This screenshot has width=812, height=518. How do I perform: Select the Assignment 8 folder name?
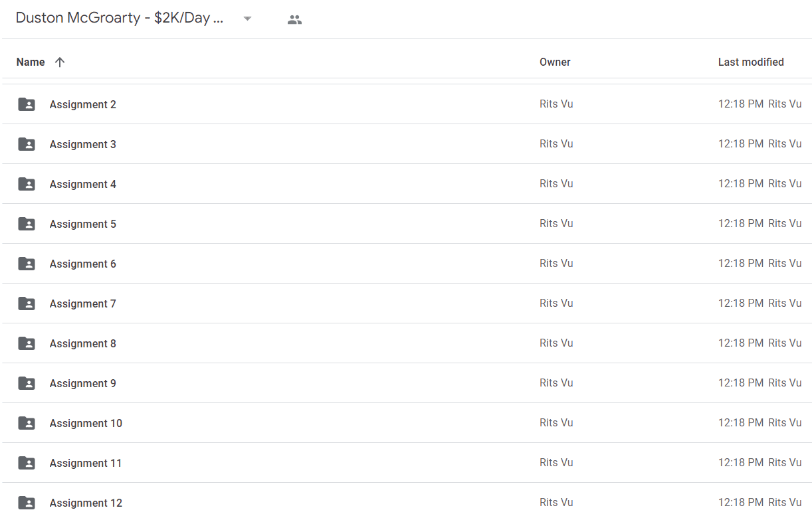coord(83,343)
